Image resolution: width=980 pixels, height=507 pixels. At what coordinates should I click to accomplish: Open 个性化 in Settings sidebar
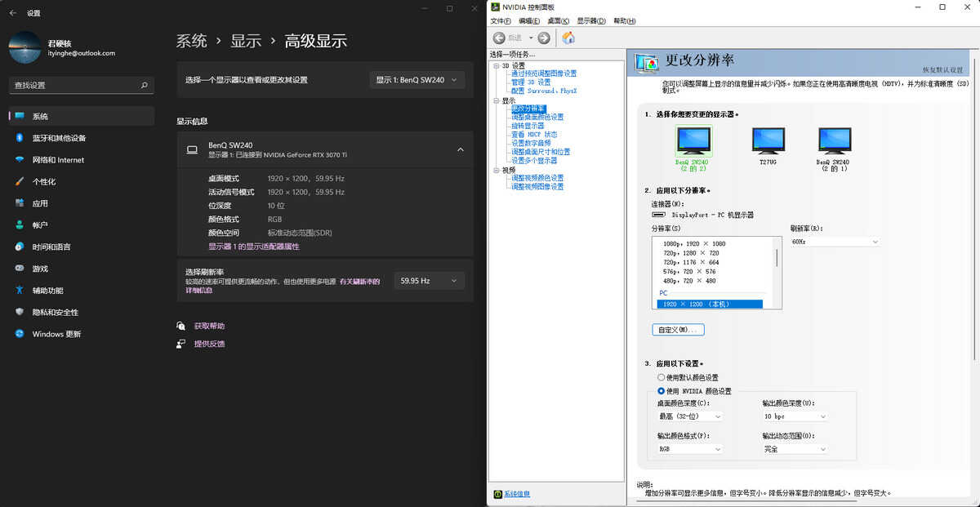82,181
